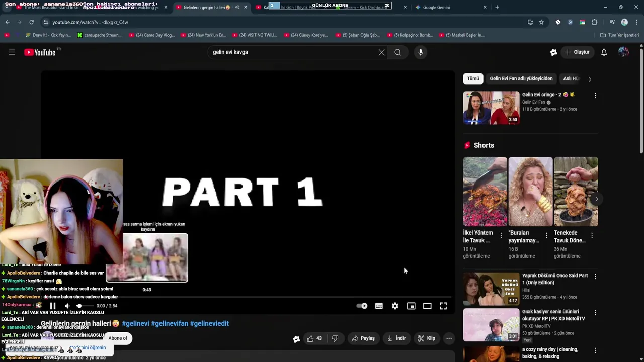Click the Paylaş share button

point(363,338)
